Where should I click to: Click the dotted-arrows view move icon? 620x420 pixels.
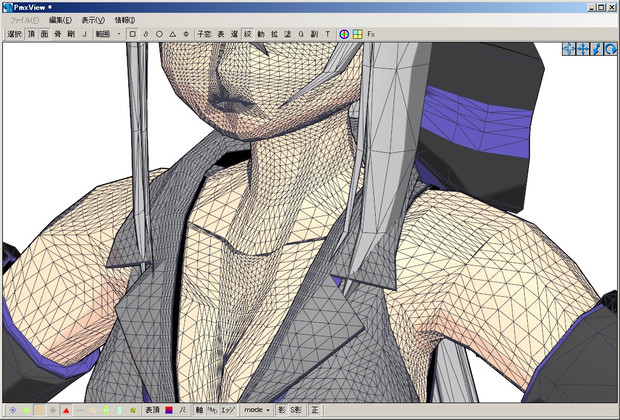click(x=568, y=49)
